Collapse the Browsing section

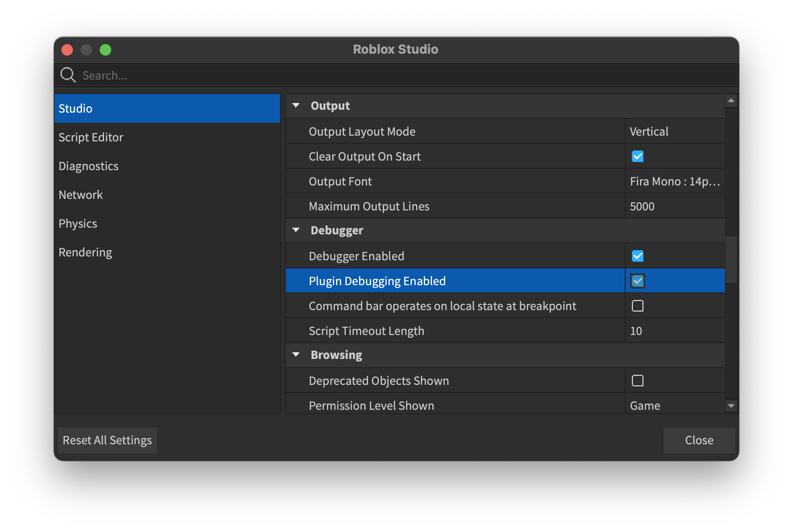coord(296,355)
